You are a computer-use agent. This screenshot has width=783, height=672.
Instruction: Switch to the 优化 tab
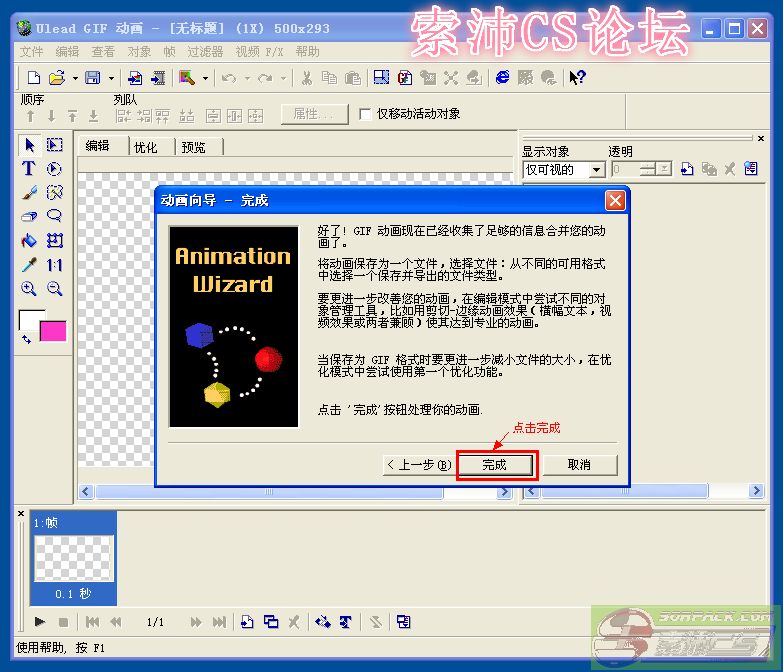146,147
